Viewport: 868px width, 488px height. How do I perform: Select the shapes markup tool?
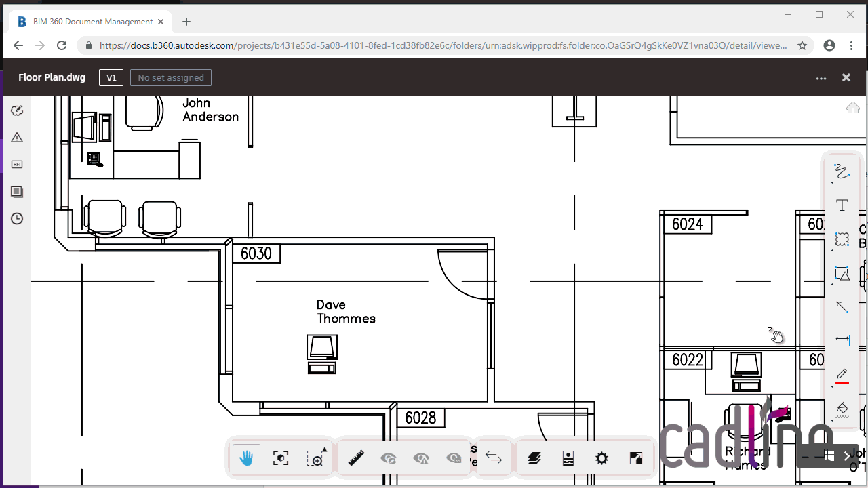pyautogui.click(x=842, y=274)
